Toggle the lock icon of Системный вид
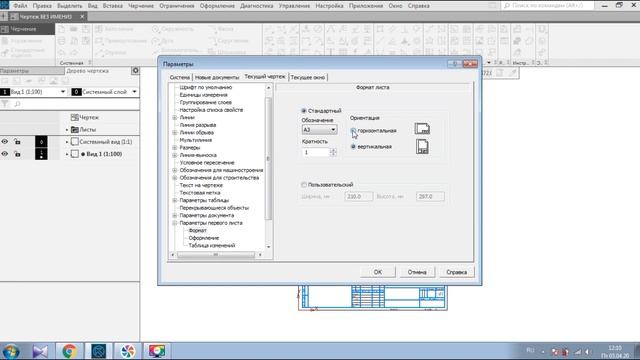The width and height of the screenshot is (640, 360). tap(17, 142)
